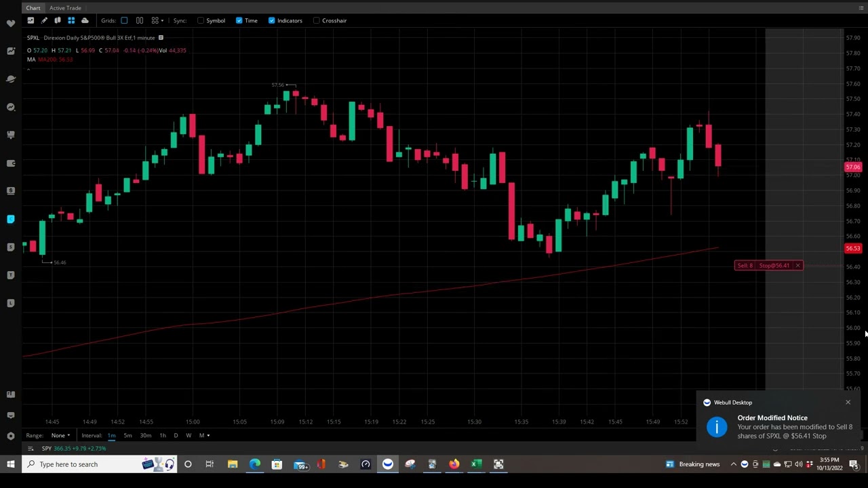This screenshot has width=868, height=488.
Task: Click the Order Modified Notice text
Action: 772,418
